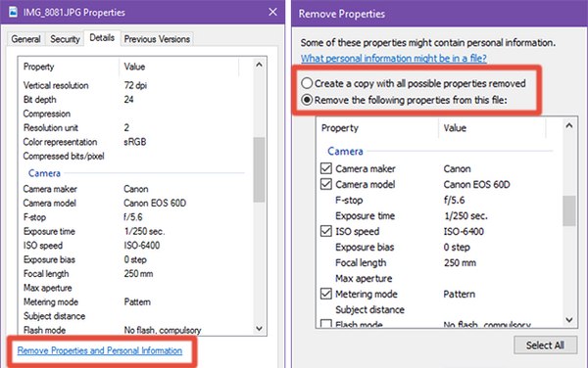Viewport: 588px width, 368px height.
Task: Open the Security tab
Action: (65, 39)
